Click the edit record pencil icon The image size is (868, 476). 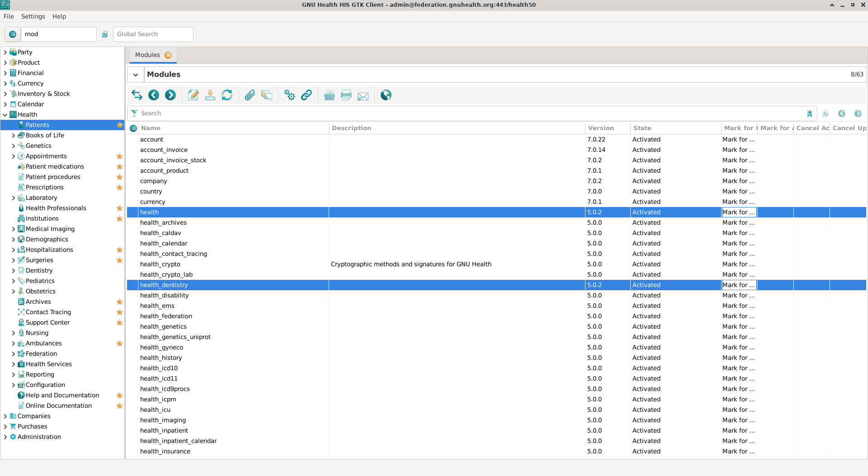click(x=193, y=95)
